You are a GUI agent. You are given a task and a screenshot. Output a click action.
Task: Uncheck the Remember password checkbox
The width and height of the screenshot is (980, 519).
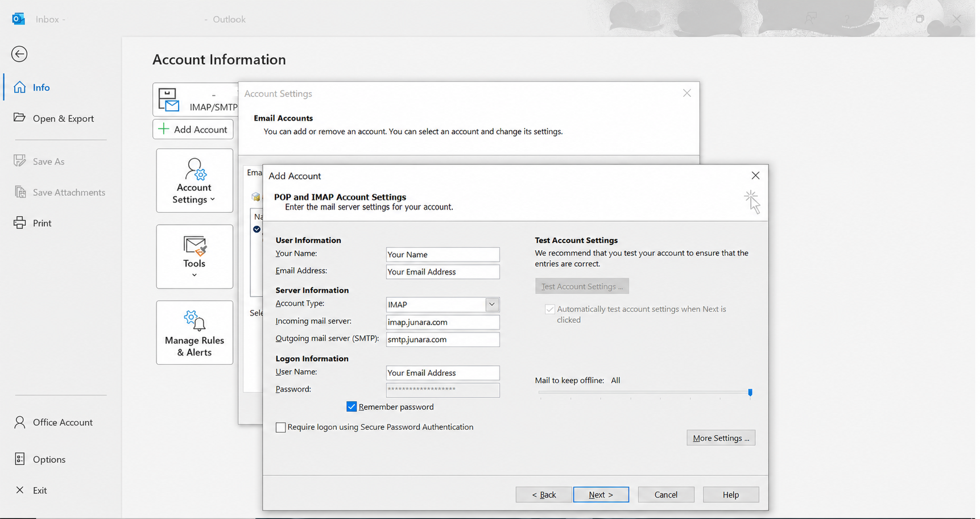[x=352, y=406]
